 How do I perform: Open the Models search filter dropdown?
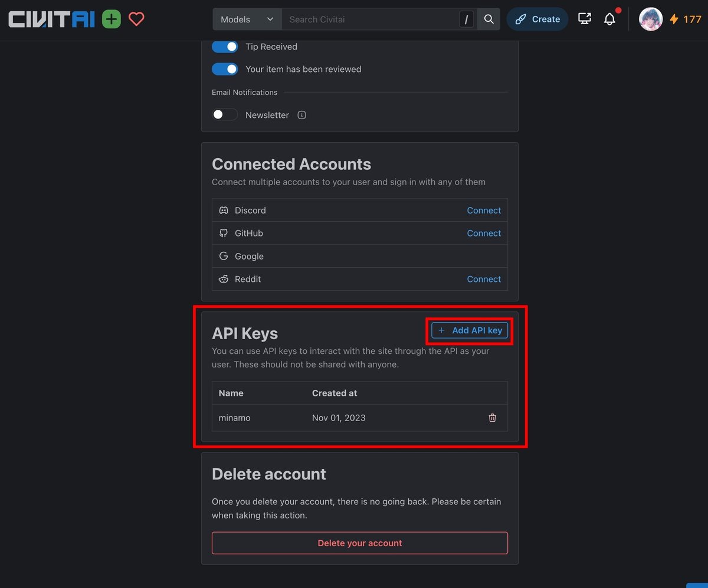coord(246,19)
